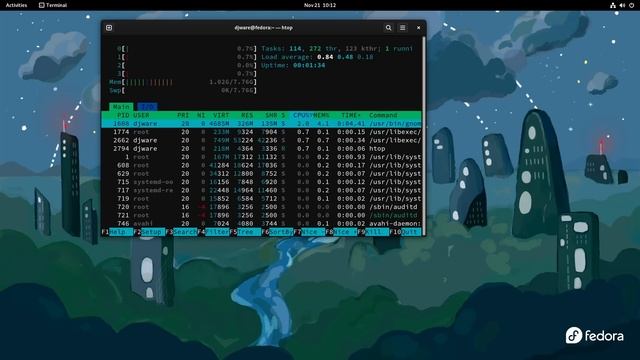
Task: Select the process row with PID 719
Action: click(x=261, y=199)
